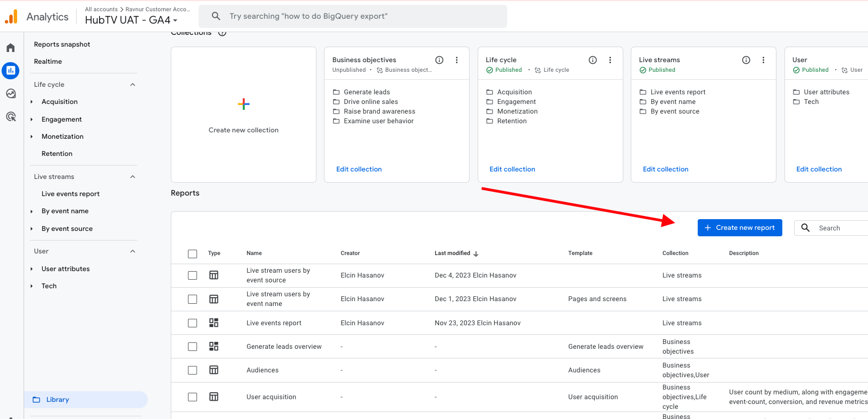Expand the By event name tree arrow
The width and height of the screenshot is (868, 419).
[32, 211]
